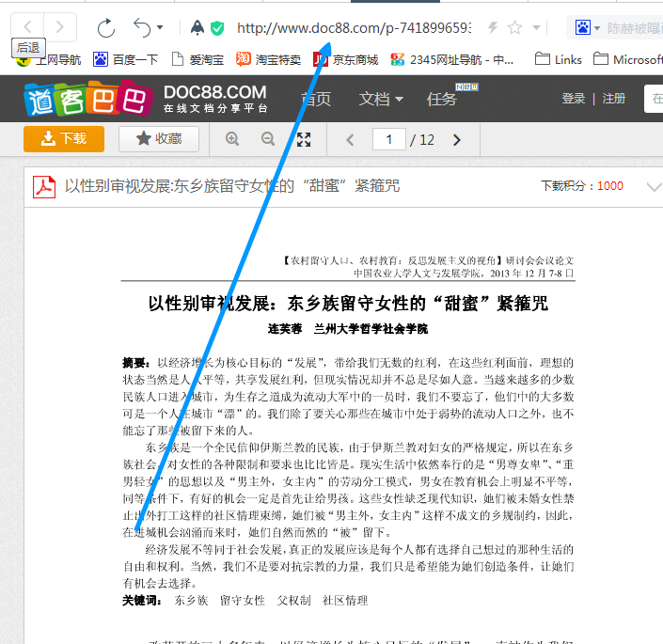The height and width of the screenshot is (644, 663).
Task: Open the Microsoft bookmark folder
Action: 628,59
